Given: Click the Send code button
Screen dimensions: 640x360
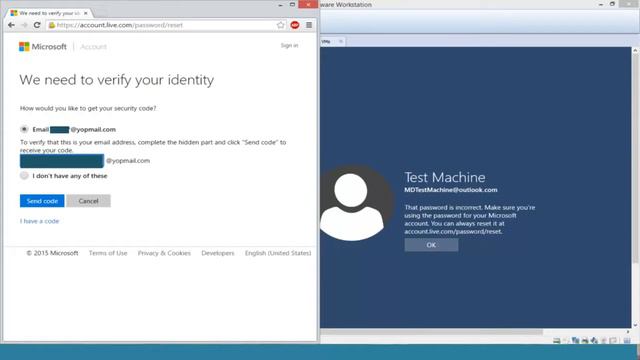Looking at the screenshot, I should coord(42,201).
